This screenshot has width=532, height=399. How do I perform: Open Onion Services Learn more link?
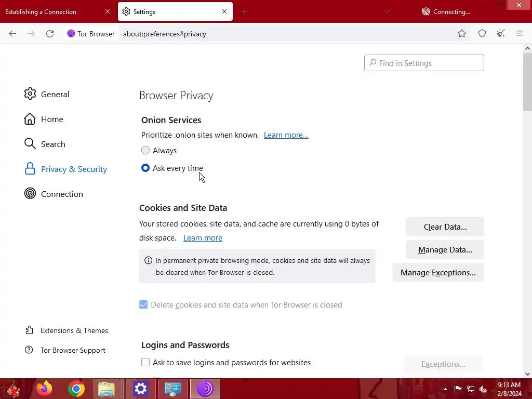point(286,135)
